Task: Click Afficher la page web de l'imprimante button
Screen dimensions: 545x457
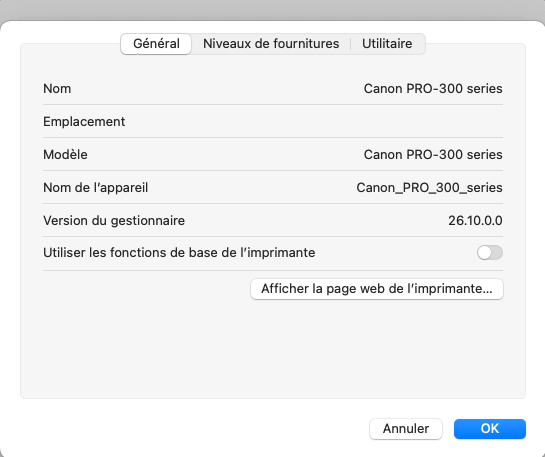Action: click(x=377, y=289)
